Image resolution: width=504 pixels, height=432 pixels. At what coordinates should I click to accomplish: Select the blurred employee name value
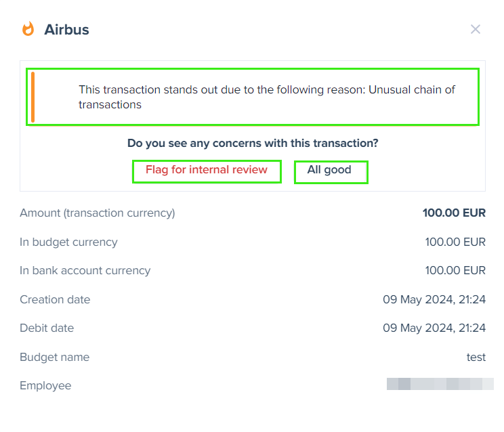click(440, 384)
